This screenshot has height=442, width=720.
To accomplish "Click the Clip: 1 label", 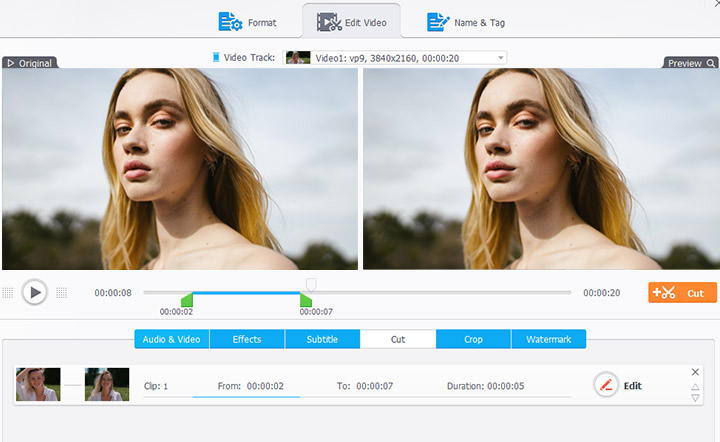I will [156, 386].
